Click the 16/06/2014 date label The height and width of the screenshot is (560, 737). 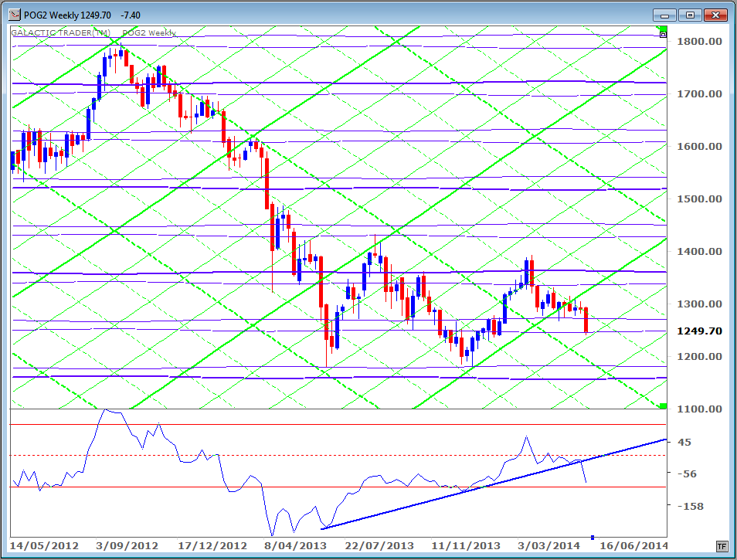(633, 546)
